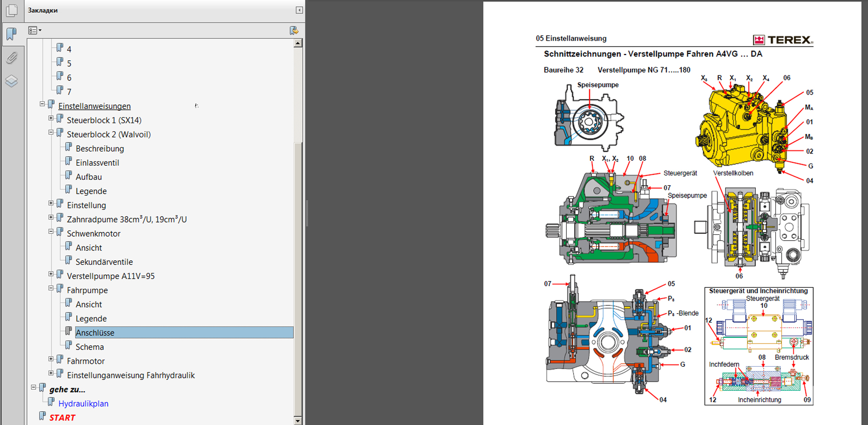Click the bookmark icon beside Hydraulikplan
This screenshot has height=425, width=868.
pyautogui.click(x=51, y=402)
